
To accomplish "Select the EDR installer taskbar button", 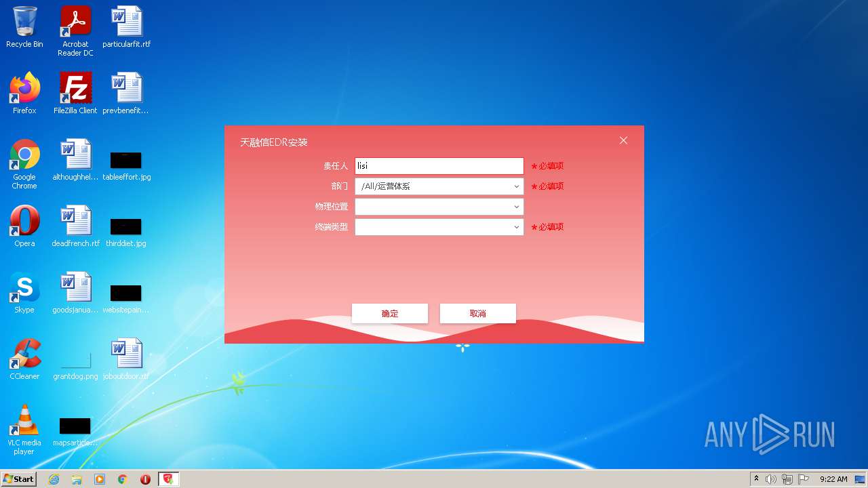I will tap(168, 479).
